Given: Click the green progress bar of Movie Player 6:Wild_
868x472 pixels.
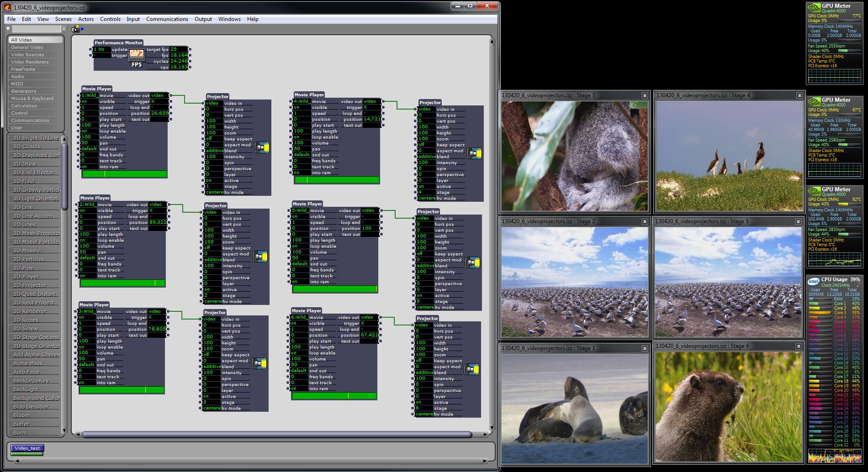Looking at the screenshot, I should pos(334,396).
